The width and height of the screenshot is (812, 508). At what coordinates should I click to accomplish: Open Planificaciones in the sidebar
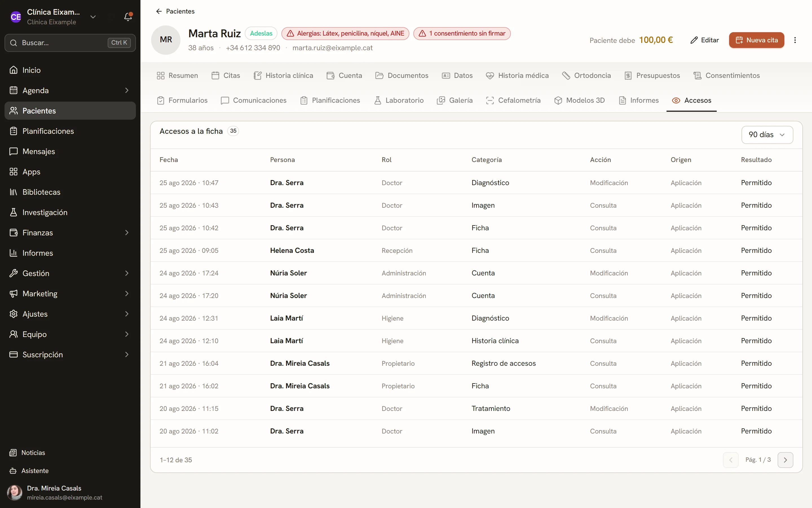pos(70,131)
